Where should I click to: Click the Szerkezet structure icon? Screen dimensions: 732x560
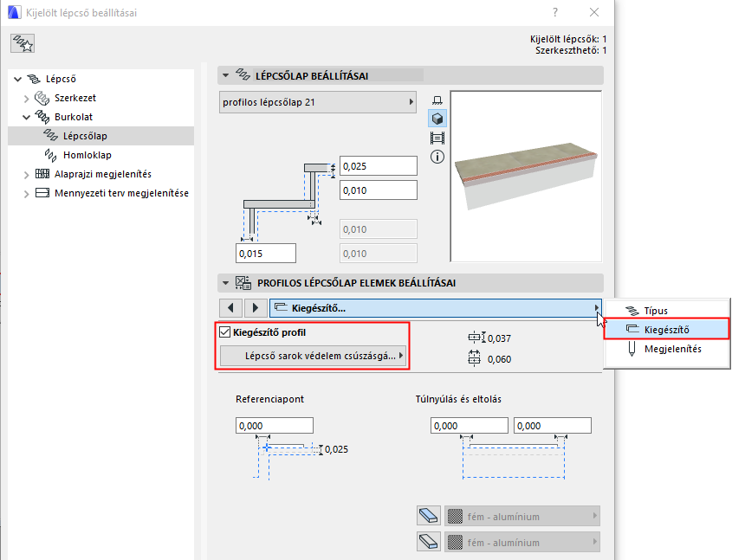point(42,98)
